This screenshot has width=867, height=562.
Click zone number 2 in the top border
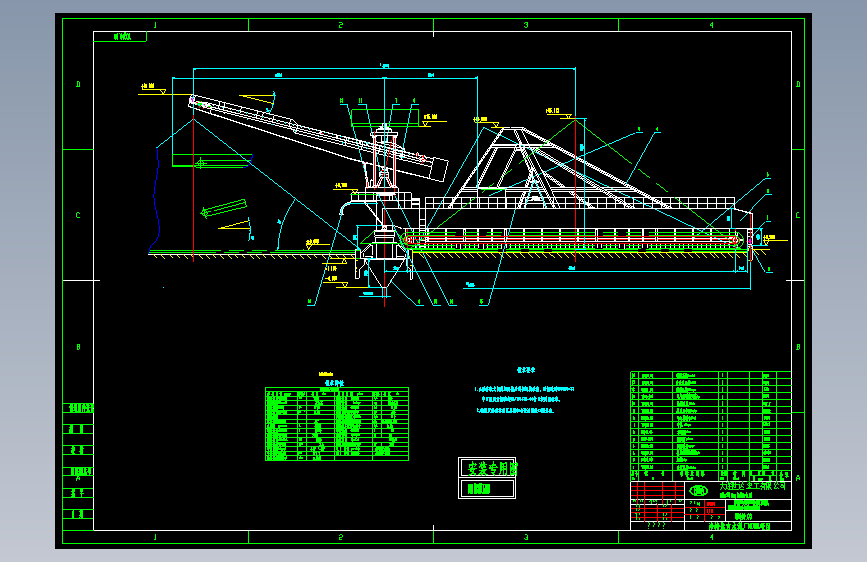(341, 25)
